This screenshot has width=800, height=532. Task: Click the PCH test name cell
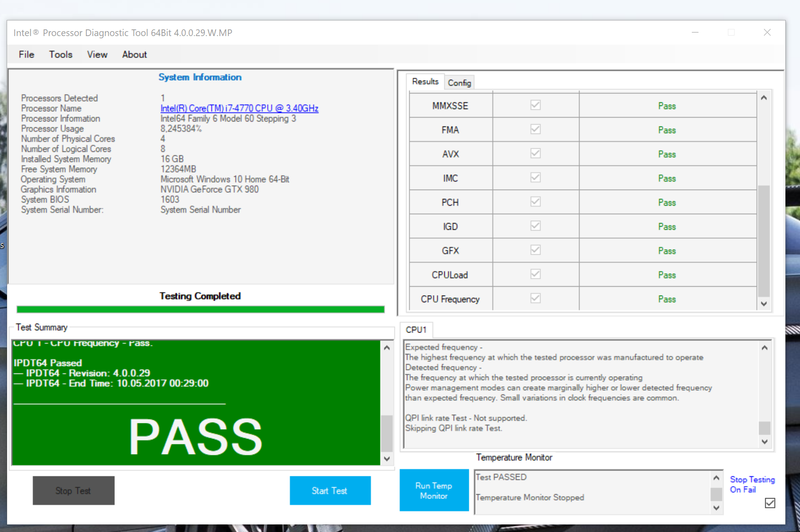click(x=451, y=202)
